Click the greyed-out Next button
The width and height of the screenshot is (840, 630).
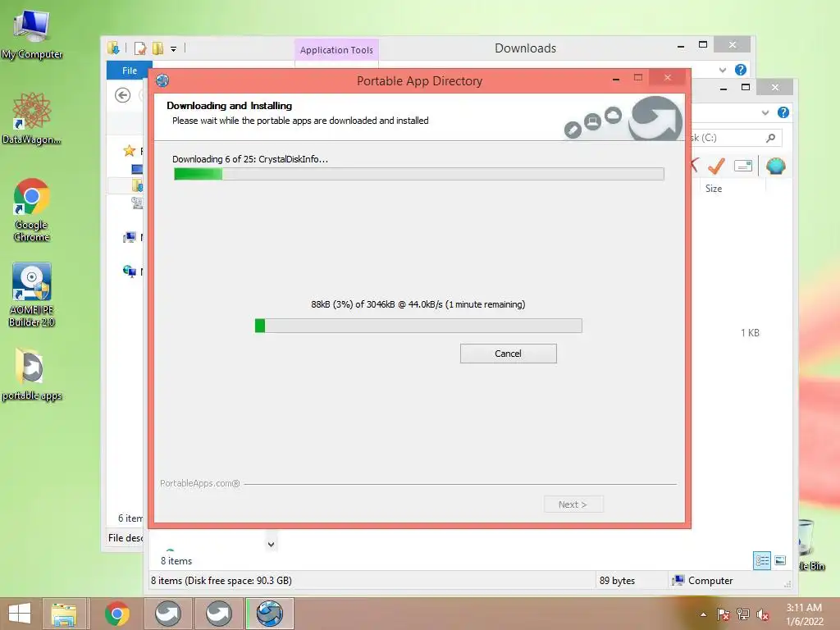573,504
